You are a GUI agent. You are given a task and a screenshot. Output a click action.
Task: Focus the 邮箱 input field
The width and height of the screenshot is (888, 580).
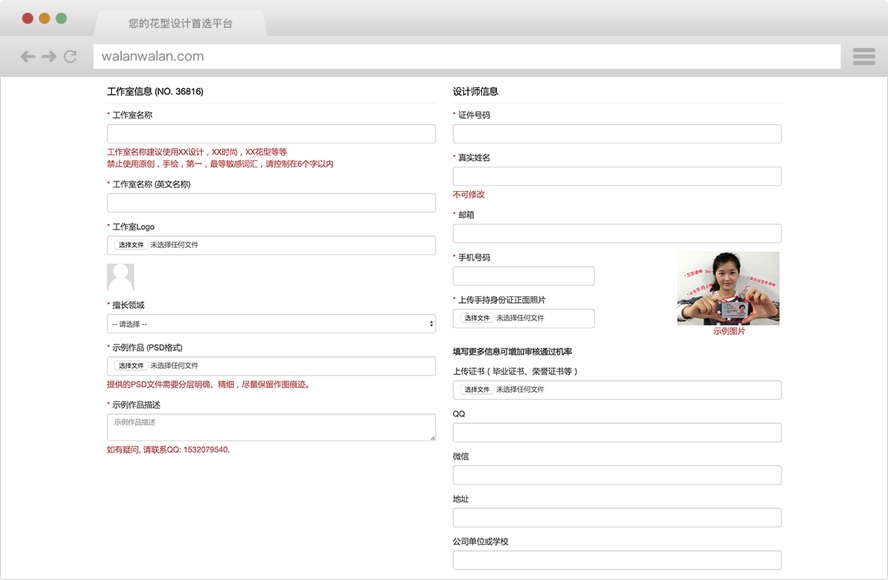617,233
